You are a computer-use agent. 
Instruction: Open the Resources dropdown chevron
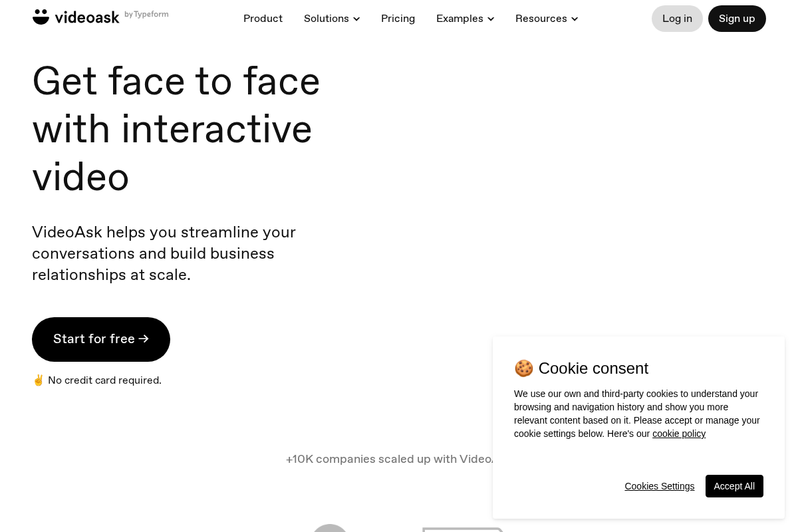575,19
